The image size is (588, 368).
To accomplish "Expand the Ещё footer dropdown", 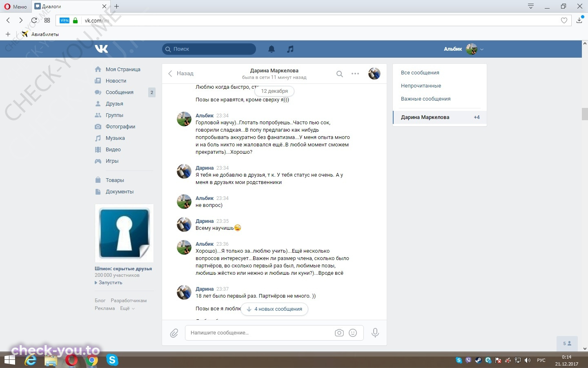I will pos(127,308).
